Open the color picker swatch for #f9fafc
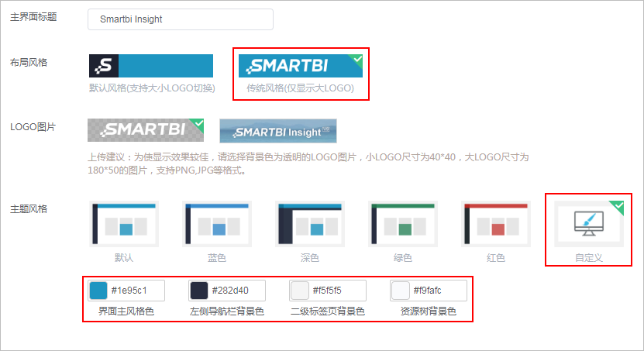Viewport: 644px width, 351px height. (x=401, y=291)
